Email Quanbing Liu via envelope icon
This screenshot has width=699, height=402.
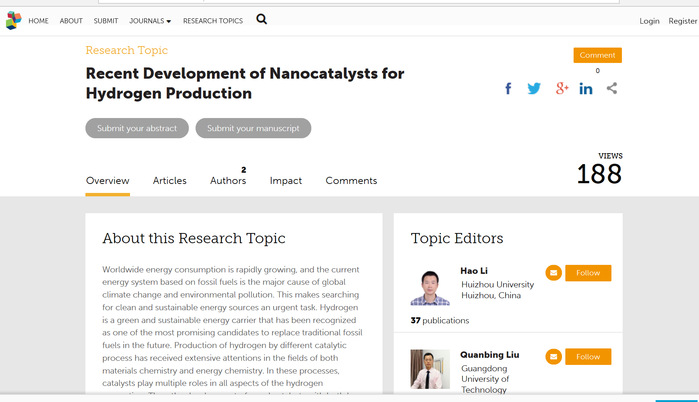coord(553,356)
